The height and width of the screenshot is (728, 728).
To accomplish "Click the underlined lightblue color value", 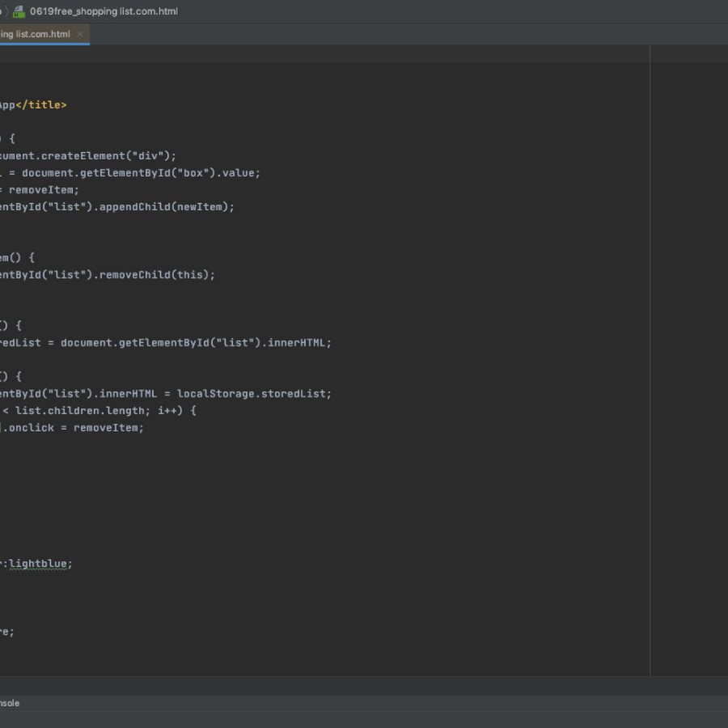I will [x=37, y=564].
